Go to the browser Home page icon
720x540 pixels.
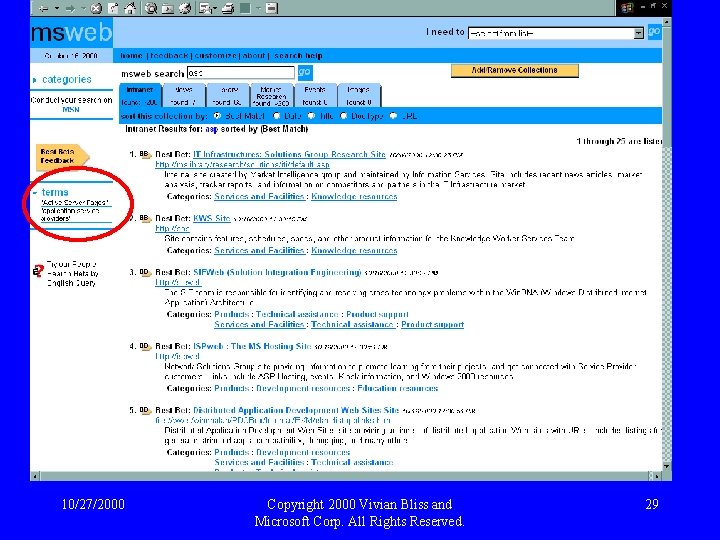[x=130, y=8]
